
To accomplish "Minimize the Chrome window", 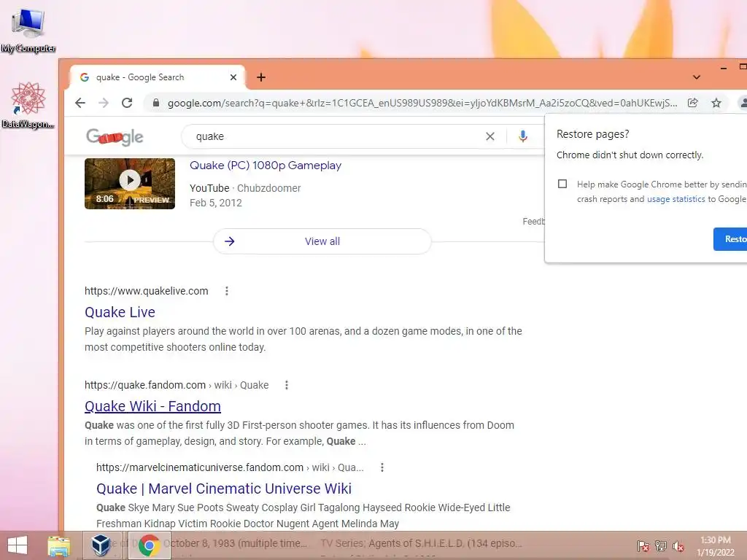I will click(724, 68).
